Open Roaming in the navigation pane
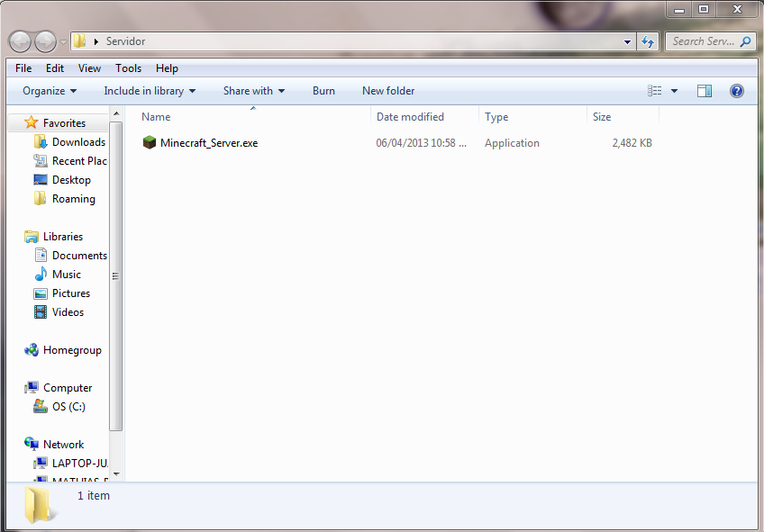Screen dimensions: 764x532 pos(74,199)
